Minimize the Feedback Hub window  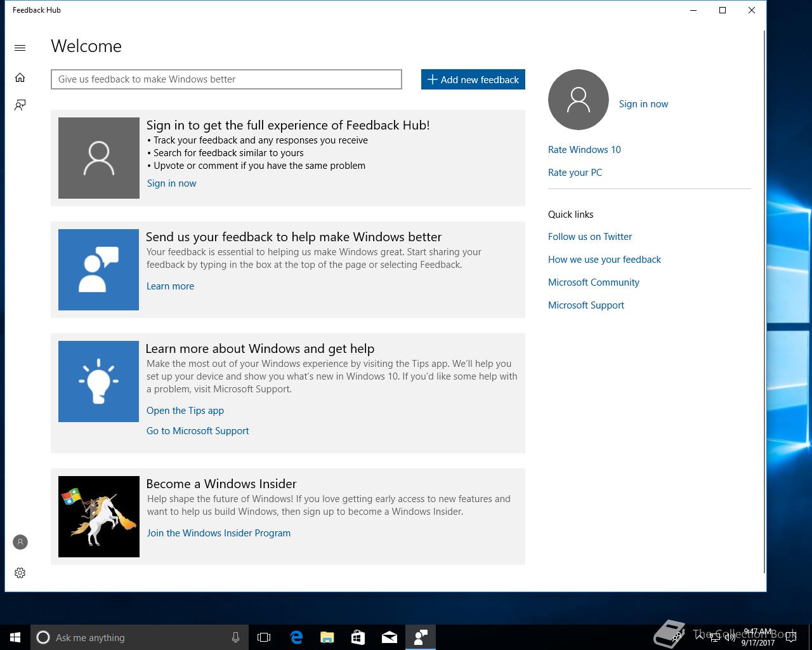click(693, 10)
